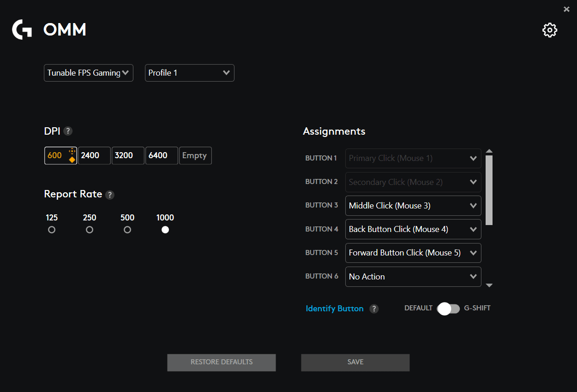
Task: Close the OMM window
Action: point(566,9)
